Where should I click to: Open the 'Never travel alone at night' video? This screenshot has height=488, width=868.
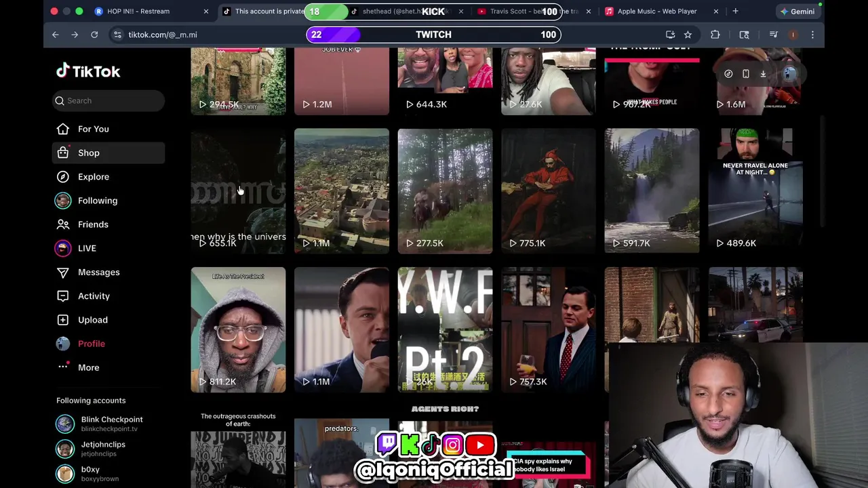[x=755, y=190]
